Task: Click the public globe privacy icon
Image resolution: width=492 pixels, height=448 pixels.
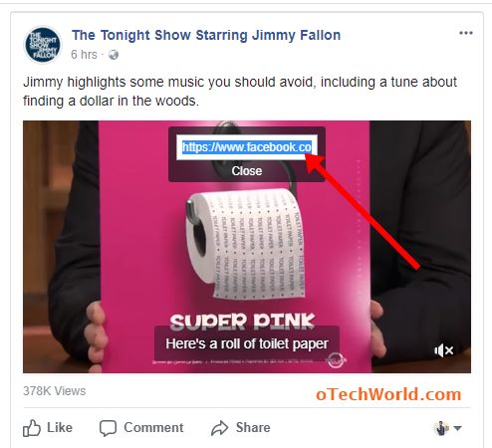Action: [114, 55]
